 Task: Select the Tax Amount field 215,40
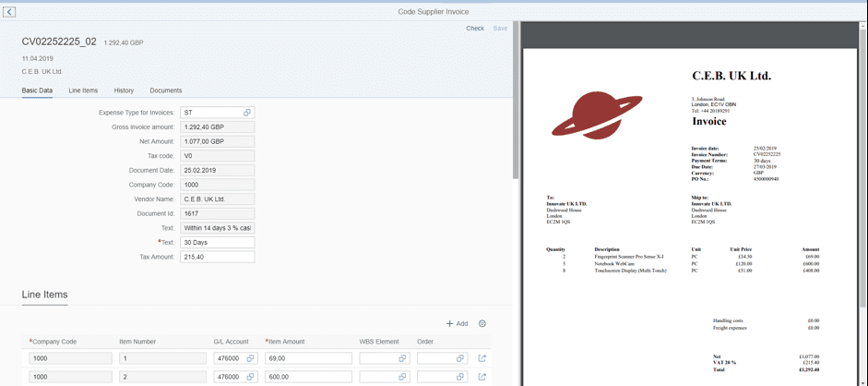[x=217, y=257]
